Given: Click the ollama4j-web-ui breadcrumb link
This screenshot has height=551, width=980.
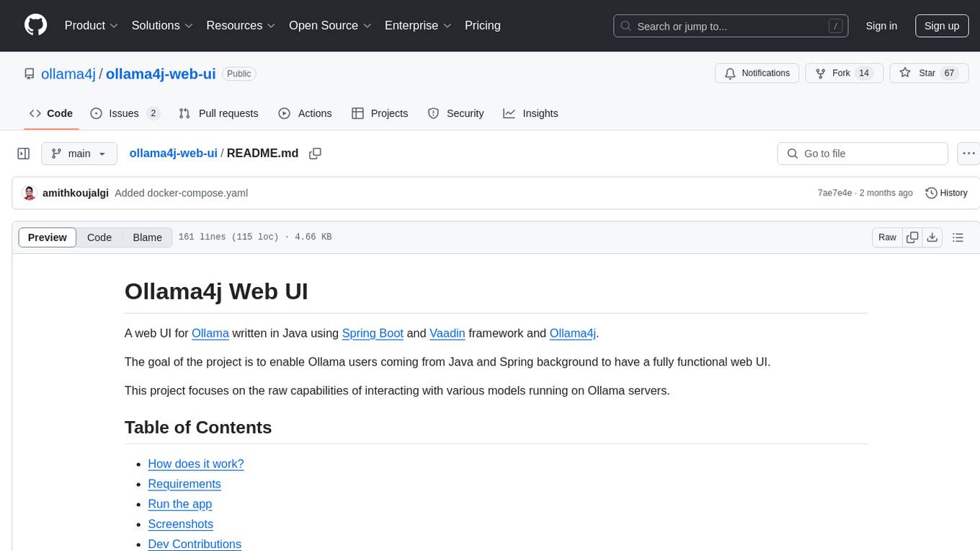Looking at the screenshot, I should click(173, 153).
